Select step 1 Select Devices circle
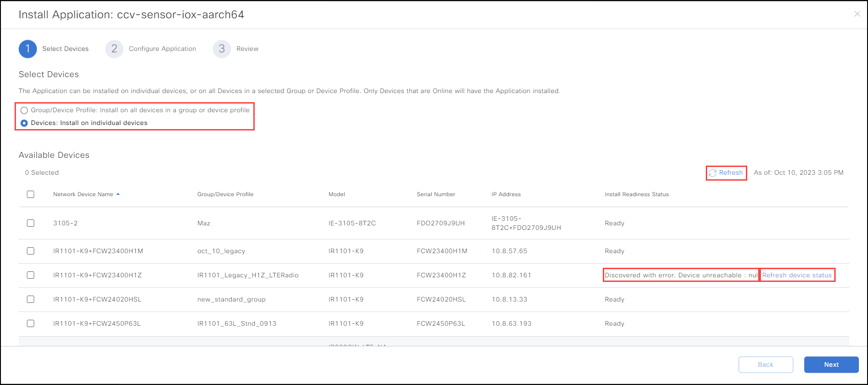The width and height of the screenshot is (868, 385). point(28,49)
